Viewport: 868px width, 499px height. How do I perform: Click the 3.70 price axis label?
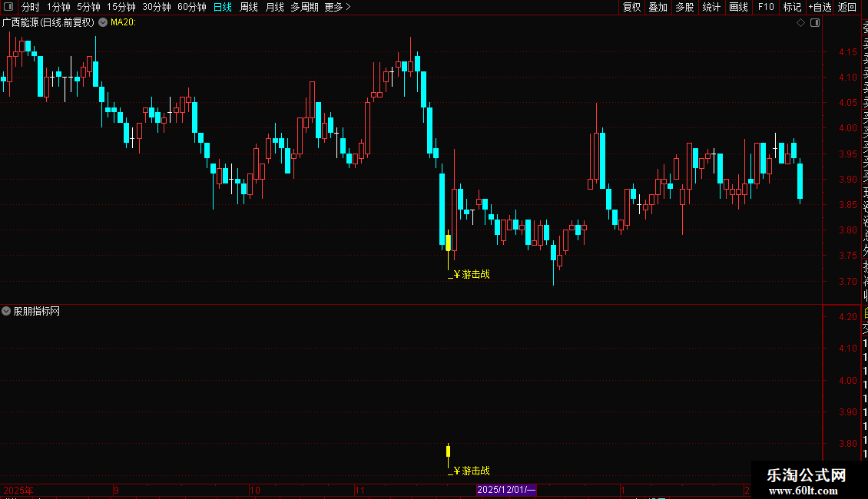[x=847, y=282]
